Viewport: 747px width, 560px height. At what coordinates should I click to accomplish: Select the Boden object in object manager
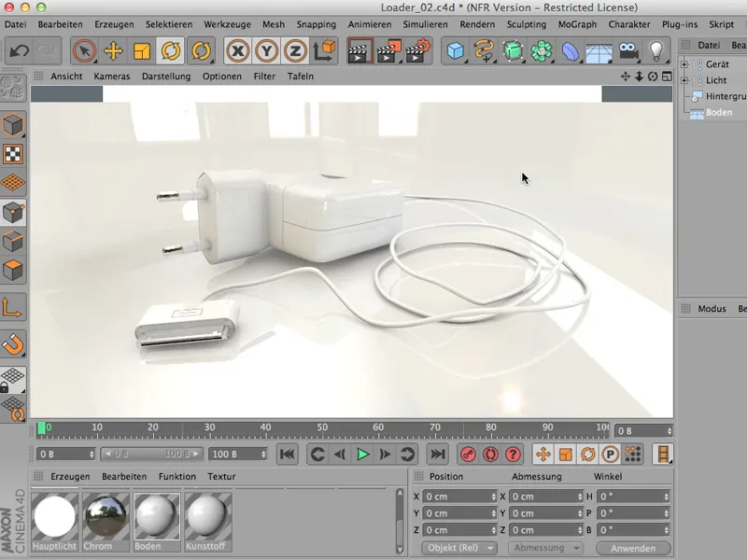718,112
